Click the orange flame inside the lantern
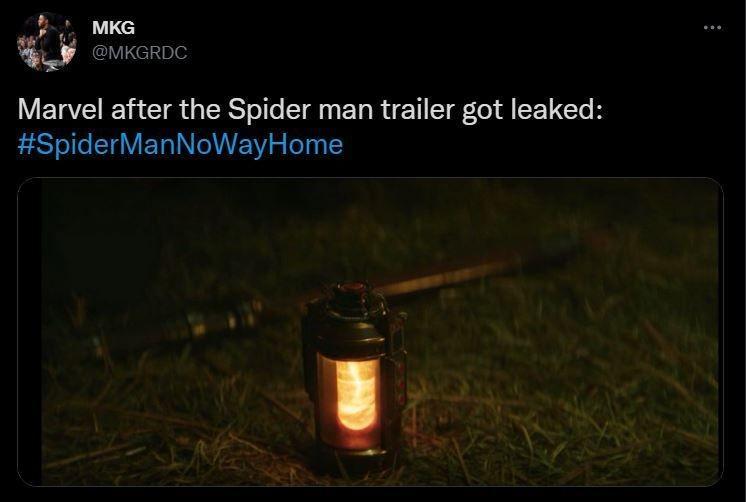Screen dimensions: 746x502 356,394
